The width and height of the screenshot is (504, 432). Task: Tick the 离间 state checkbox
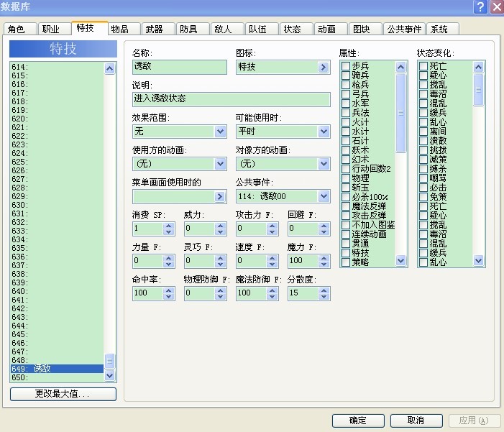click(423, 132)
